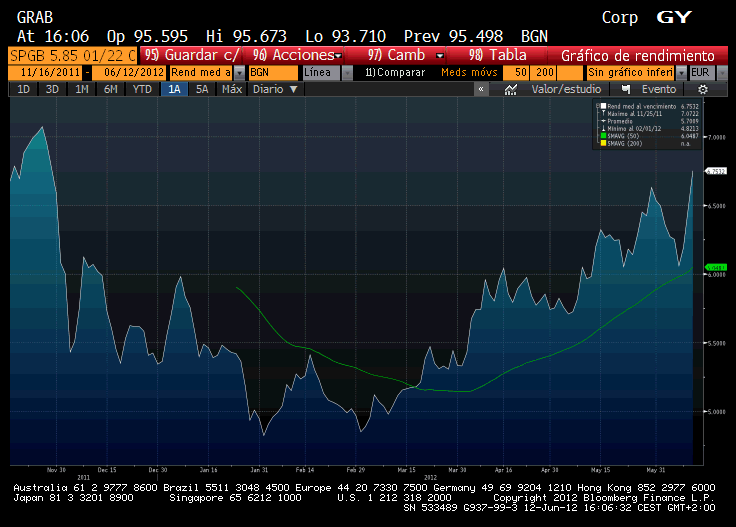Click the SPGB 5.85 01/22 security field

tap(73, 56)
